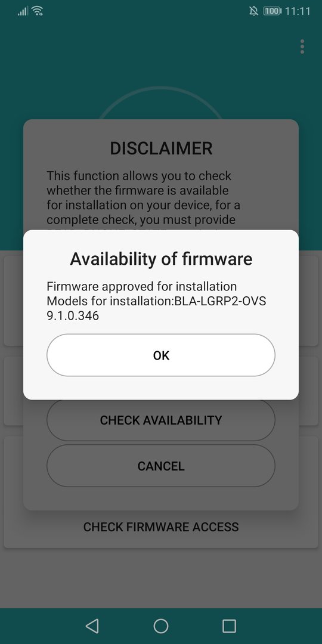Tap the Android back triangle icon
This screenshot has height=644, width=322.
click(x=92, y=626)
